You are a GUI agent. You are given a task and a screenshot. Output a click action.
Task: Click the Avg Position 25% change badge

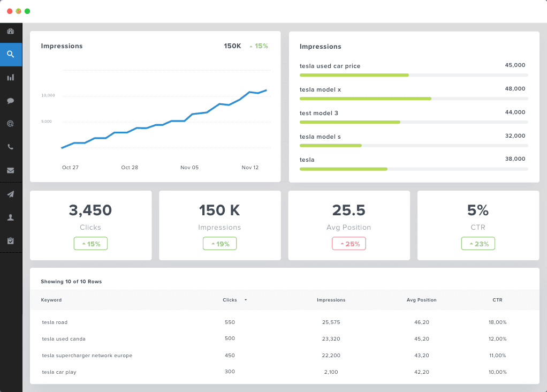tap(349, 244)
